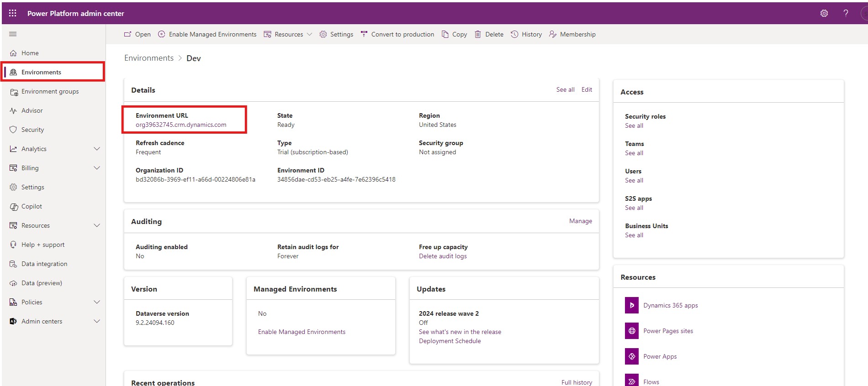868x386 pixels.
Task: Select Environment groups in sidebar
Action: point(50,91)
